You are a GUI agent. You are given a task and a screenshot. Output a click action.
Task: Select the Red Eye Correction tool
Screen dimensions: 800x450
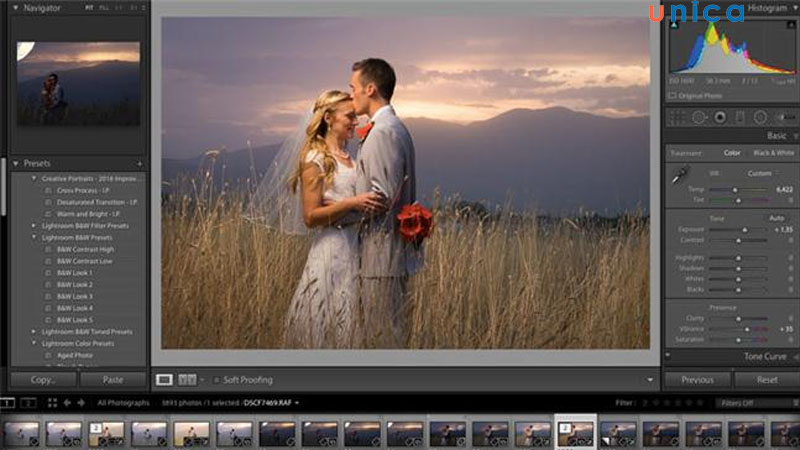(x=719, y=117)
